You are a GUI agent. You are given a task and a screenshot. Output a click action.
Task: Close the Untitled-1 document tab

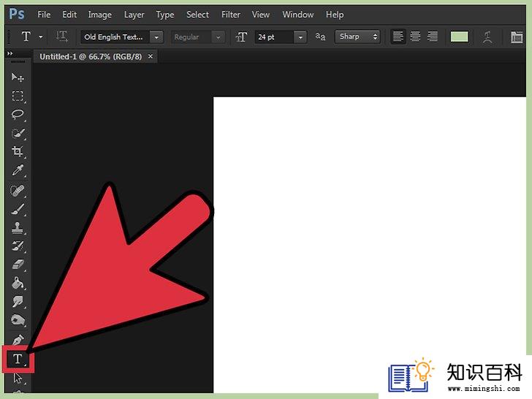(x=151, y=56)
